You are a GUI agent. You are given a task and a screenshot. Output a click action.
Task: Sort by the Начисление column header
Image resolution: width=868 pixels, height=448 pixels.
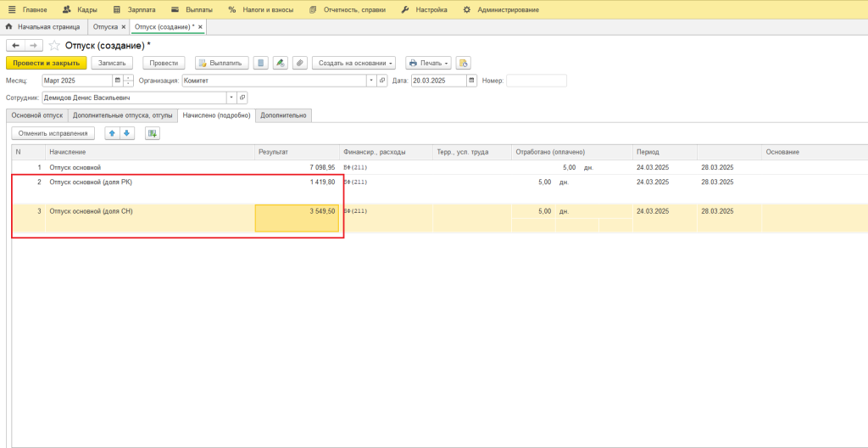[150, 152]
